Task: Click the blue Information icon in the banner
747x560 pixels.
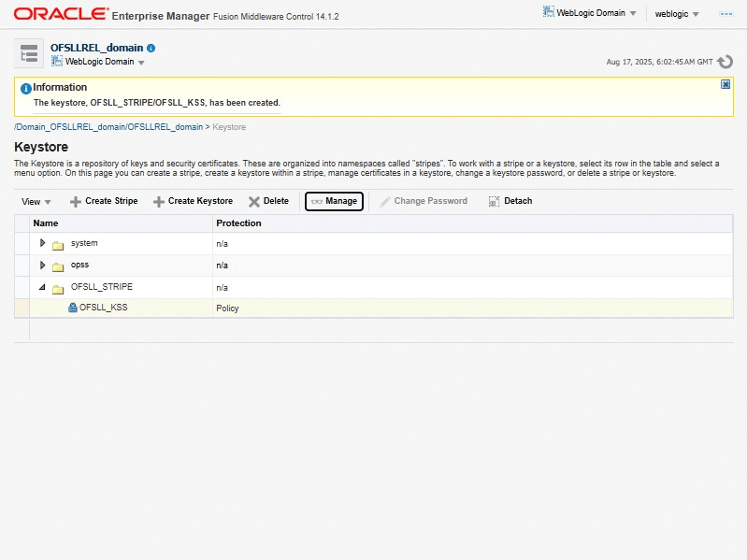Action: pos(26,88)
